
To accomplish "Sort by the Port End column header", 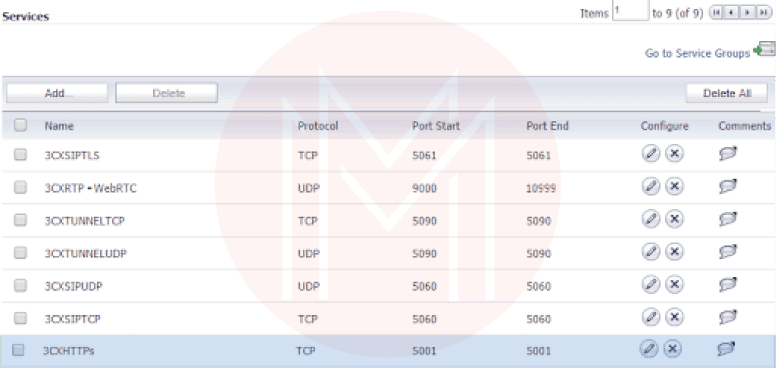I will 547,126.
